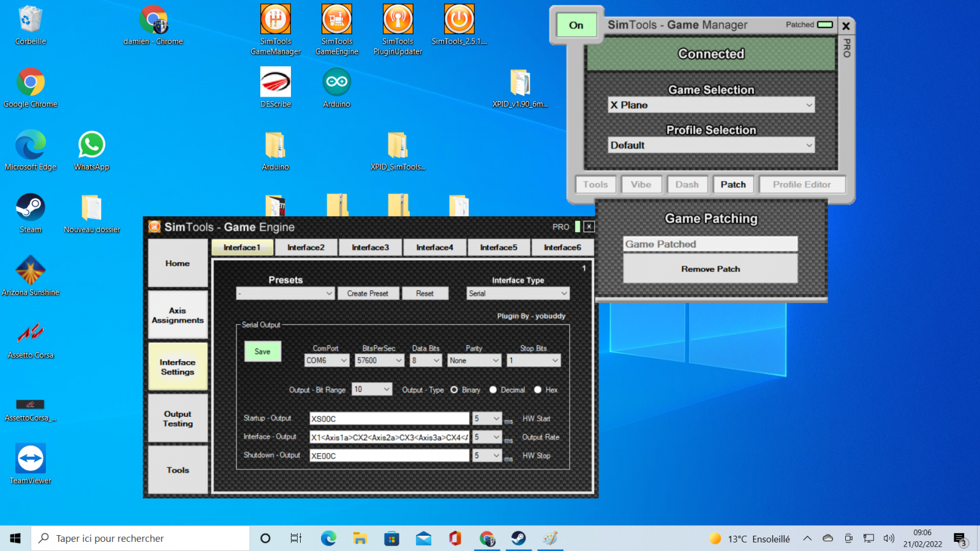Click Steam icon in taskbar

519,538
